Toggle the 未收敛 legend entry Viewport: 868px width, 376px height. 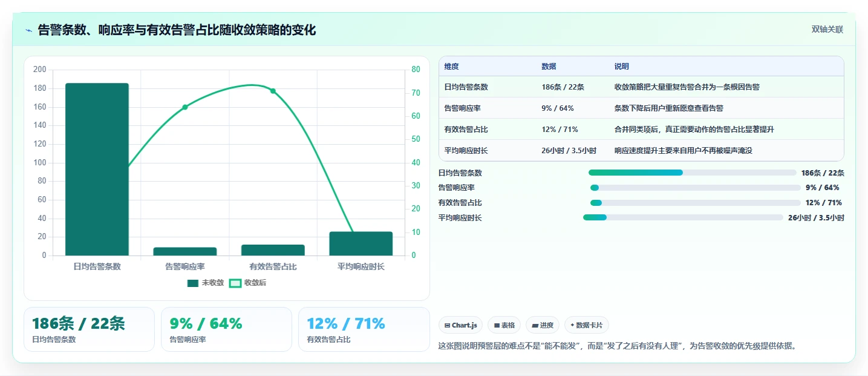coord(206,283)
